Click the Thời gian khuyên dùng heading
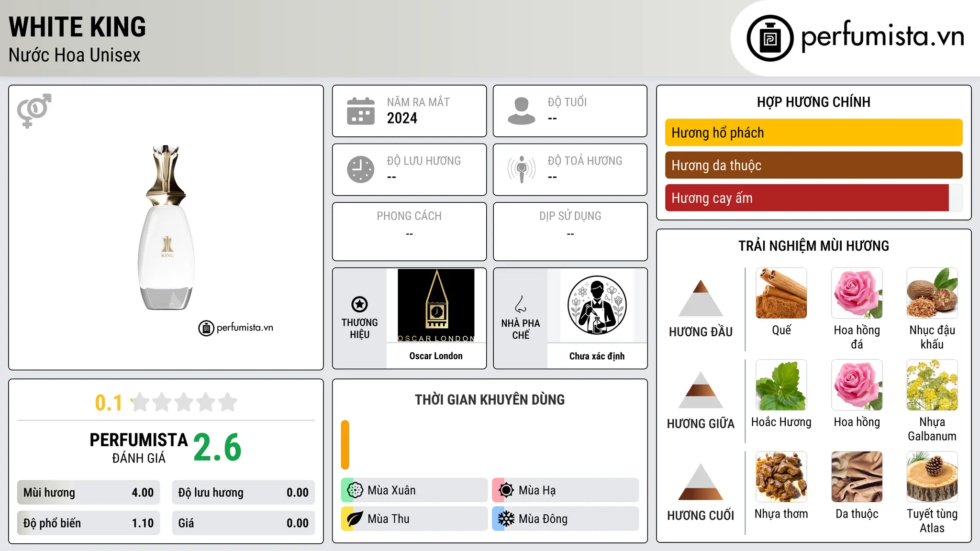980x551 pixels. click(x=490, y=399)
